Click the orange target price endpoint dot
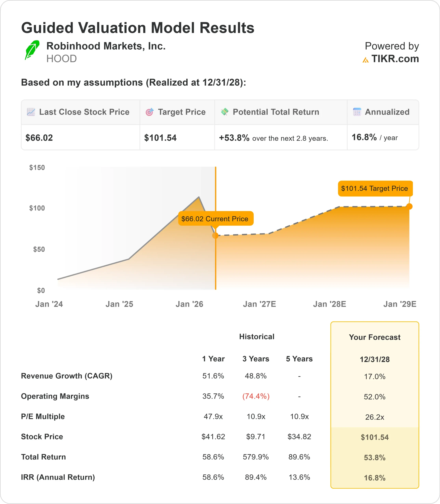This screenshot has height=504, width=440. point(409,206)
